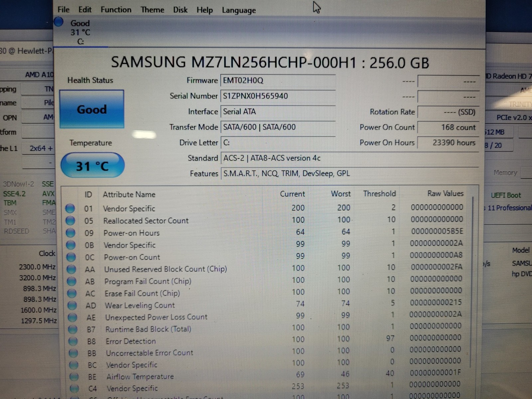Screen dimensions: 532x399
Task: Click UEFI Boot text in background window
Action: [506, 196]
